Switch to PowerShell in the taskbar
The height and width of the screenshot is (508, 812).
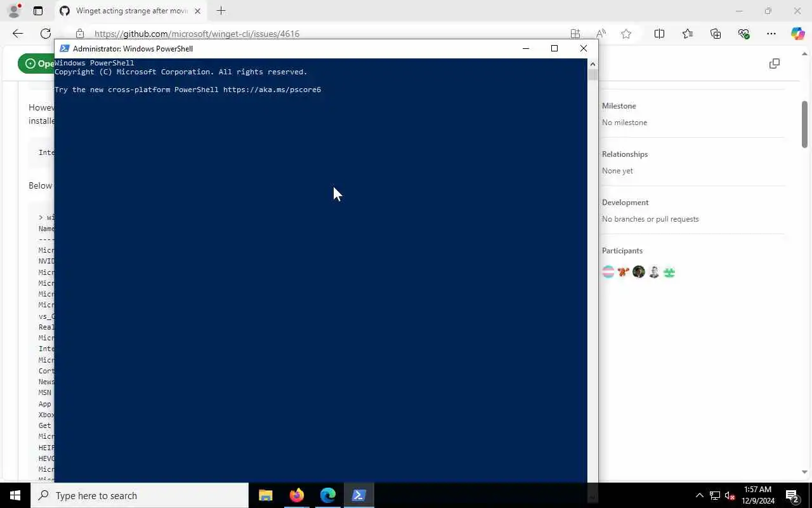(359, 495)
